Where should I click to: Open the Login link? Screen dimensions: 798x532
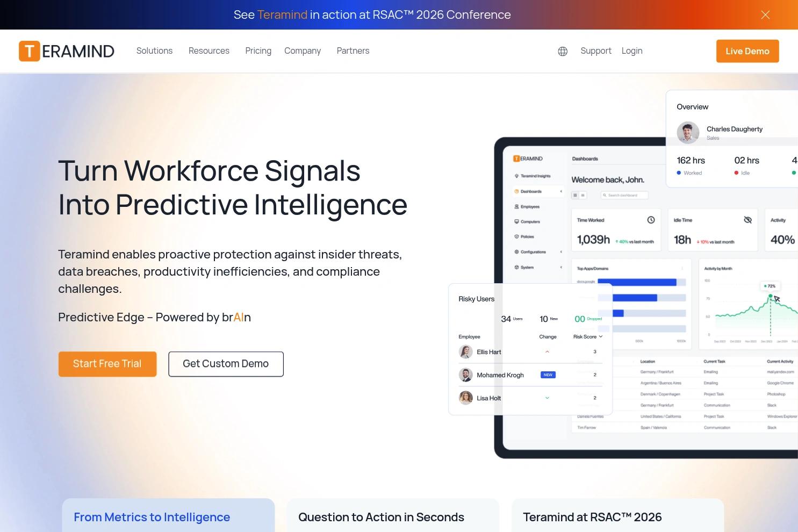(x=632, y=51)
